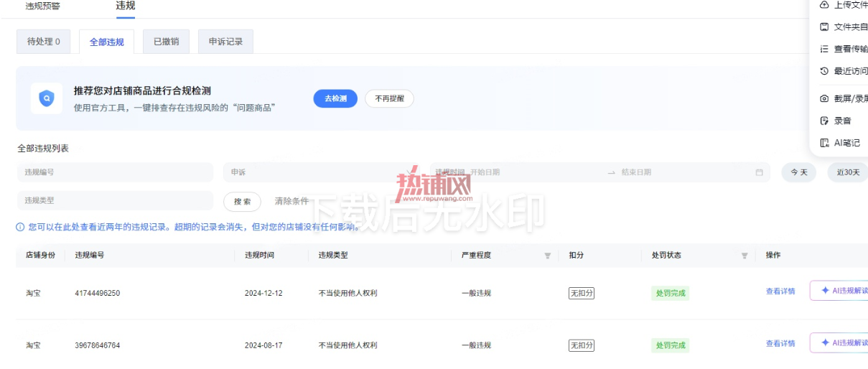
Task: Click the screenshot camera icon
Action: (x=824, y=98)
